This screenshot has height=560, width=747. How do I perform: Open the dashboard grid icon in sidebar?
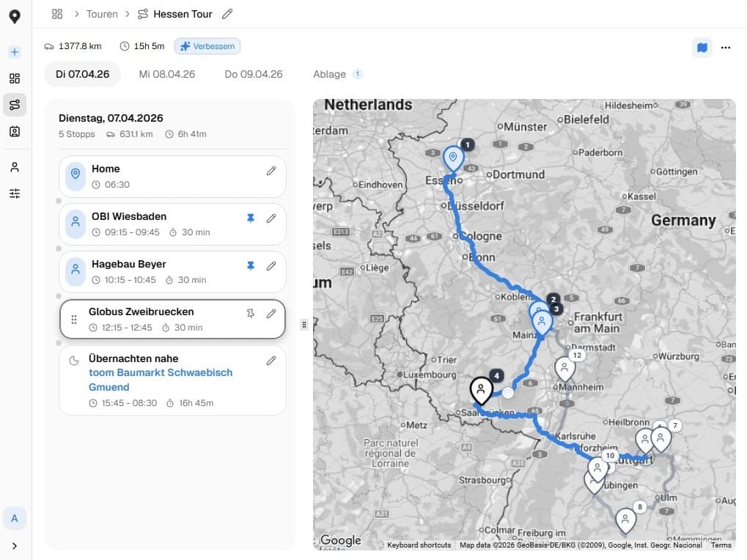[15, 78]
